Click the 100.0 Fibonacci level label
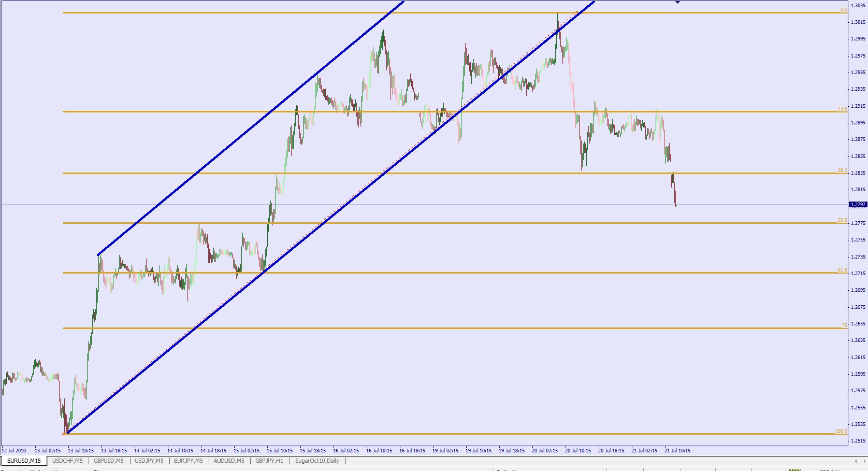Screen dimensions: 868x471 point(841,431)
